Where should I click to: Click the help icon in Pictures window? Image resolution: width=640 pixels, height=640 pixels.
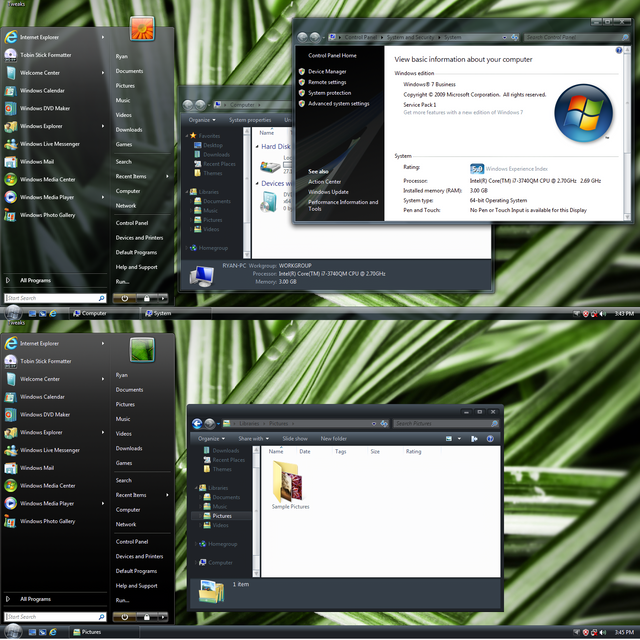(490, 439)
